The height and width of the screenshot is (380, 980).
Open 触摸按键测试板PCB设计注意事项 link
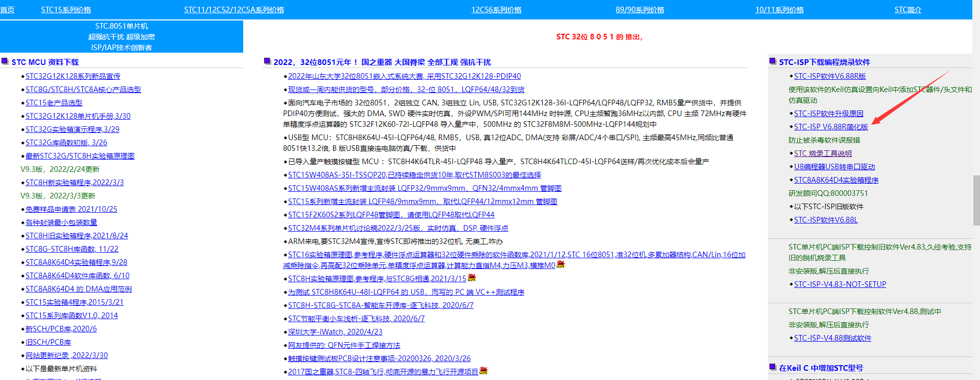(x=379, y=359)
